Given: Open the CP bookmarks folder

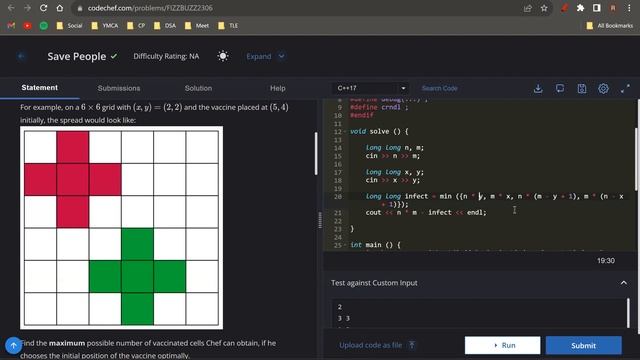Looking at the screenshot, I should tap(136, 26).
